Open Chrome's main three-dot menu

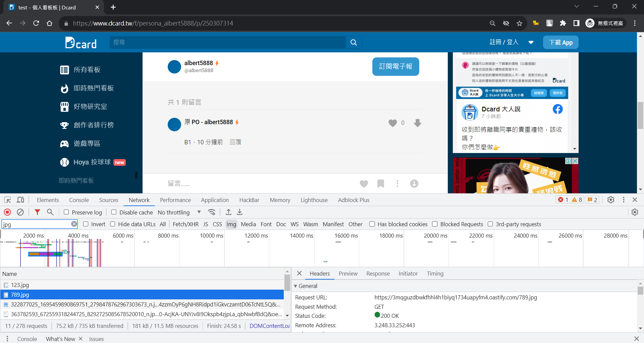(x=635, y=23)
